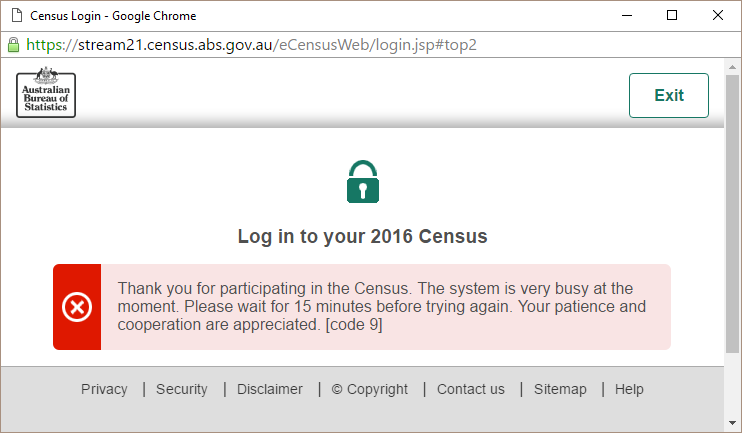Open the Help footer link
742x433 pixels.
pos(629,389)
